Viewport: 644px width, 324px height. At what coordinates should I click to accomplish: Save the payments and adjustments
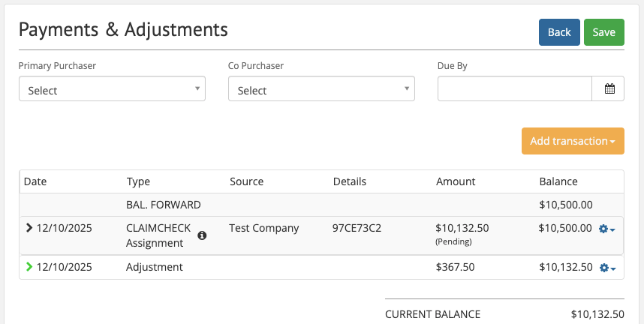pos(604,32)
